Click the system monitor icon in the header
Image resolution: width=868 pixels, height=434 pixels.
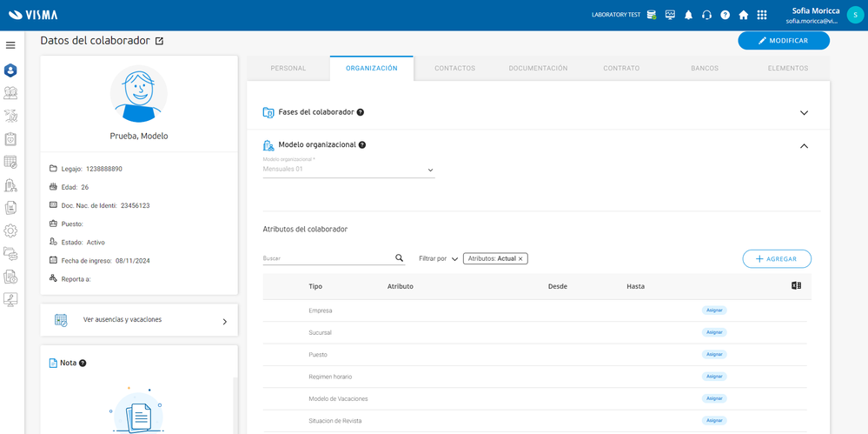click(670, 15)
